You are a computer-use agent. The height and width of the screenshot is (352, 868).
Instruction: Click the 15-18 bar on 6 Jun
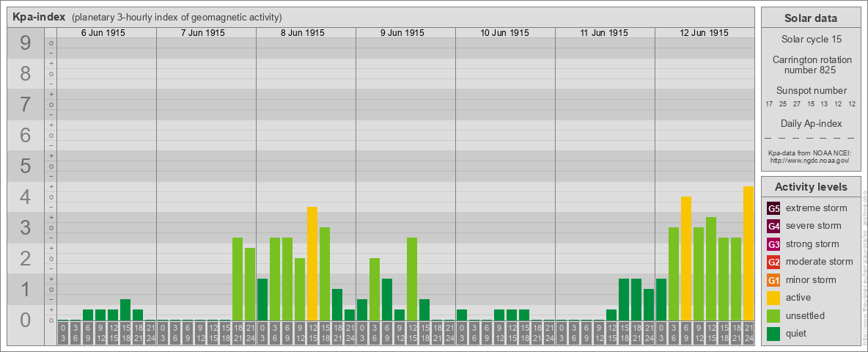point(125,310)
